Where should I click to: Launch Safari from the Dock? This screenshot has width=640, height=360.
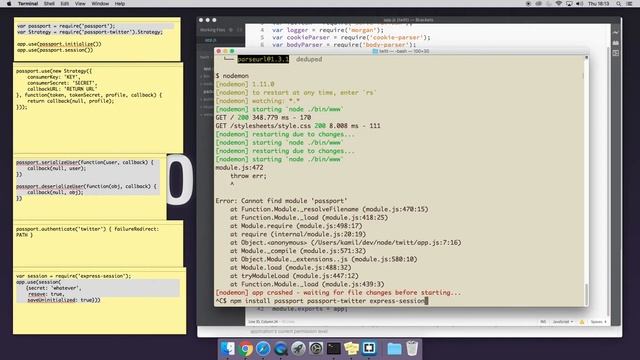(x=263, y=349)
